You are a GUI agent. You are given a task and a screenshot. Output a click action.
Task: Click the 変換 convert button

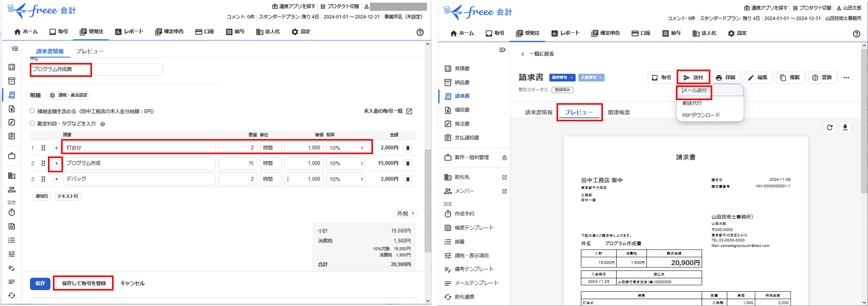click(x=822, y=77)
